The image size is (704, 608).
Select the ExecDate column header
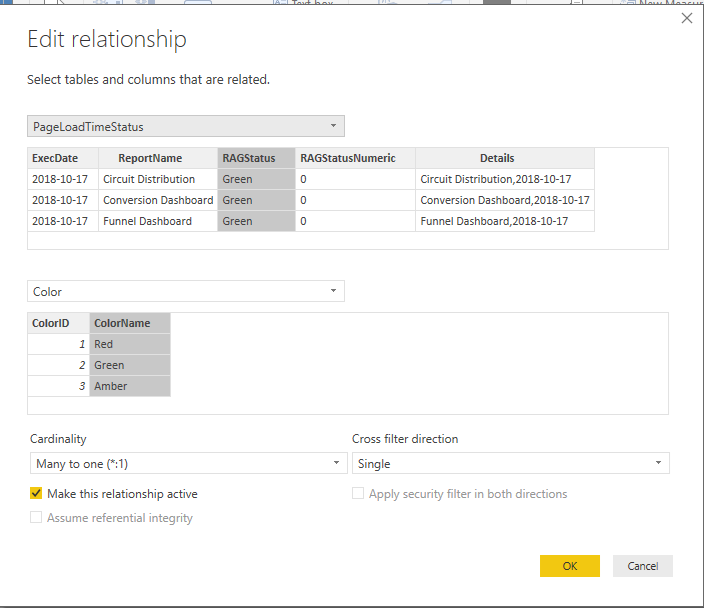(63, 158)
